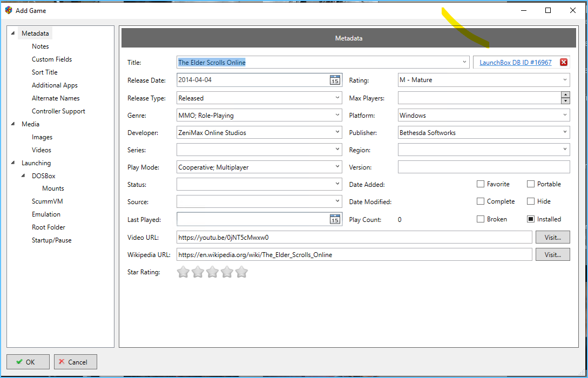Select ScummVM section
This screenshot has width=588, height=378.
[48, 201]
